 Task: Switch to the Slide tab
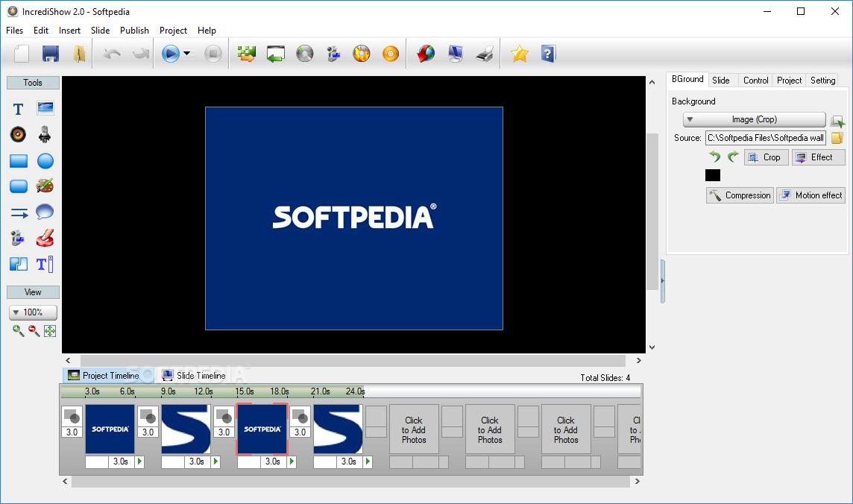coord(721,80)
